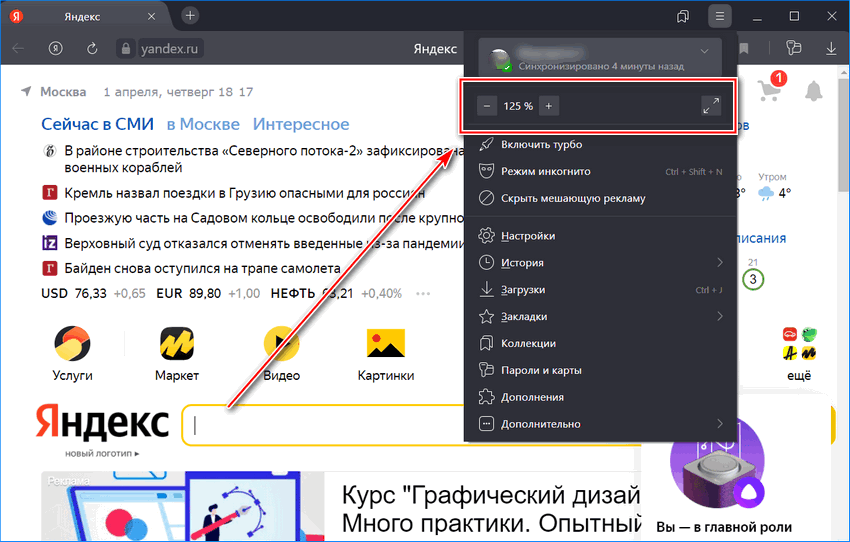Image resolution: width=850 pixels, height=542 pixels.
Task: Click the новый логотип link
Action: 101,453
